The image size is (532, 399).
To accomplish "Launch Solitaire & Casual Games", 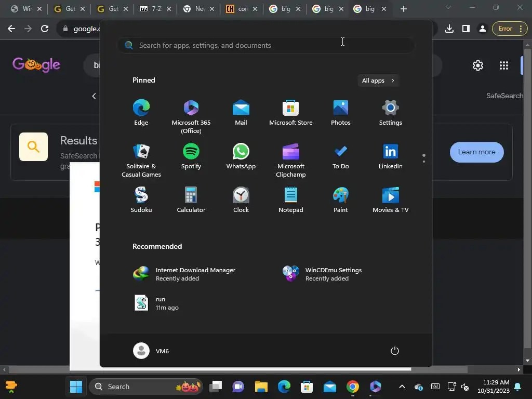I will (x=141, y=160).
